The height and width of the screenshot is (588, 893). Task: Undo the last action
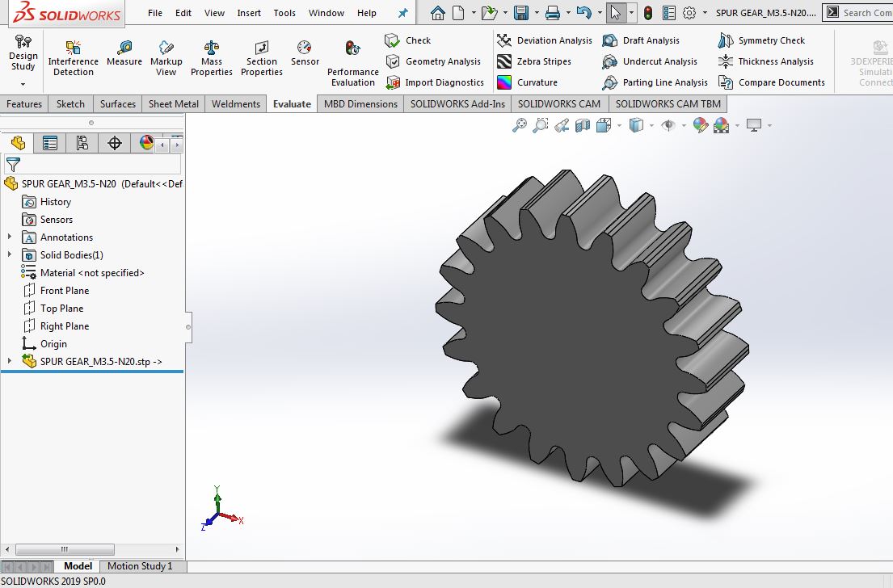(583, 13)
